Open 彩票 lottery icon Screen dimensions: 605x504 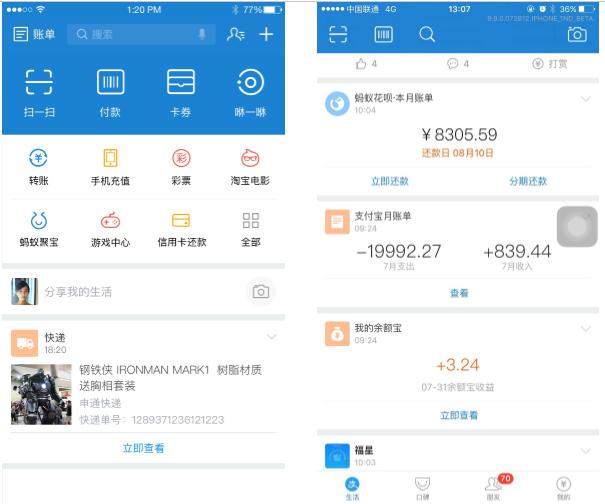coord(181,167)
